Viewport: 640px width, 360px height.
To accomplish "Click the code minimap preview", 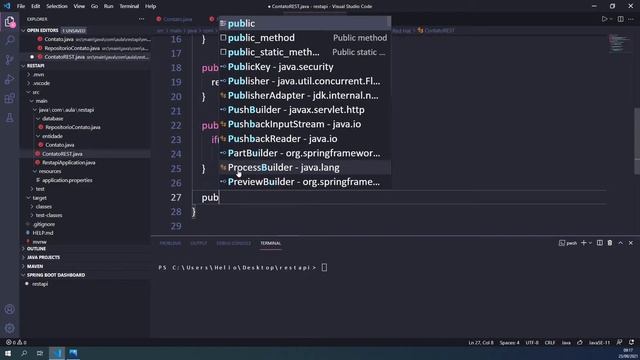I will 619,44.
